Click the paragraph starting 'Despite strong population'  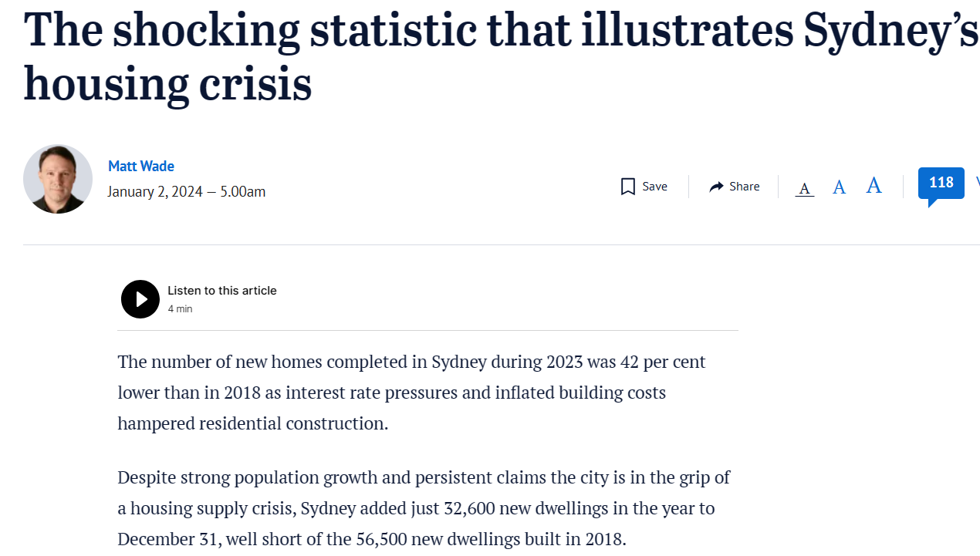click(424, 508)
